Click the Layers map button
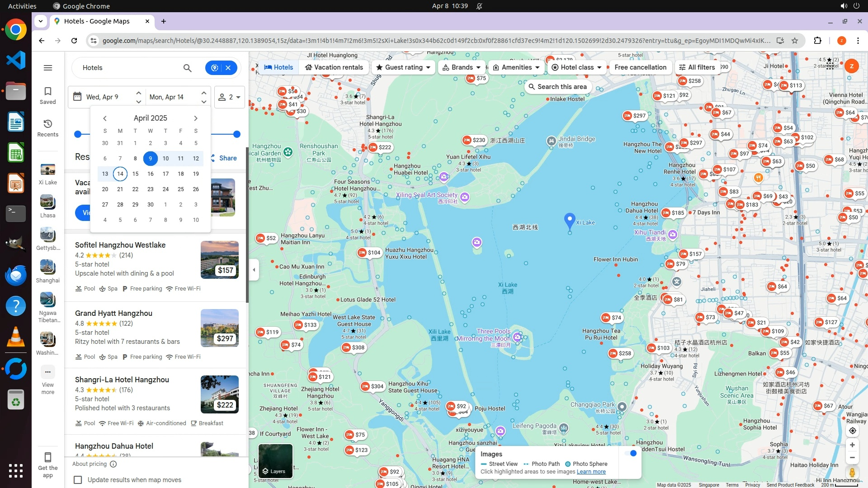Screen dimensions: 868x488 coord(275,461)
